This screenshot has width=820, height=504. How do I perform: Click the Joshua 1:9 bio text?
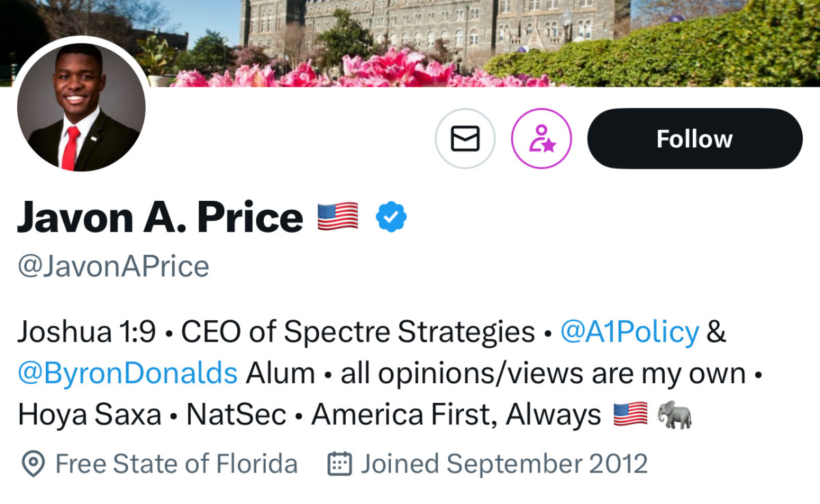(87, 332)
